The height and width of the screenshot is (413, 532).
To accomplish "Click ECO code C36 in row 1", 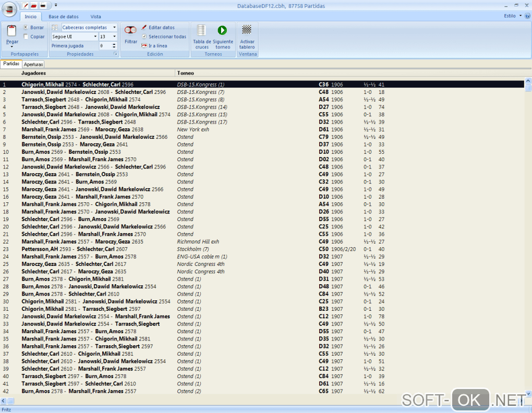I will coord(324,84).
